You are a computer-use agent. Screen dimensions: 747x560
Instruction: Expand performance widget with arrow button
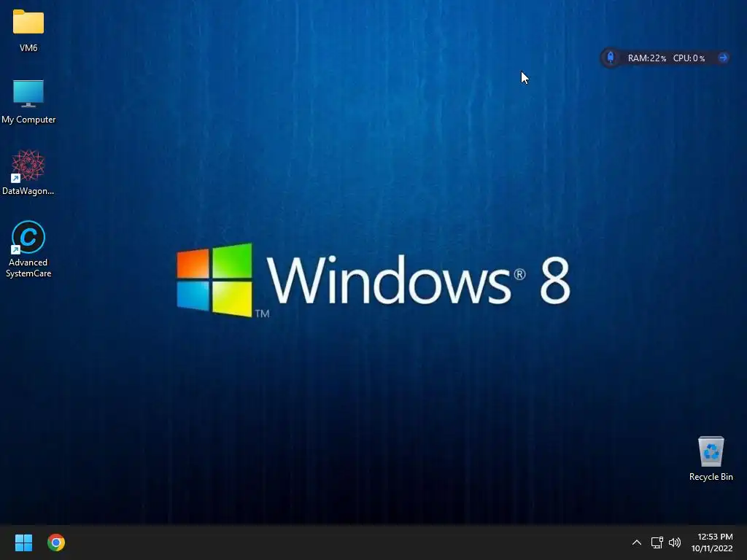[723, 58]
